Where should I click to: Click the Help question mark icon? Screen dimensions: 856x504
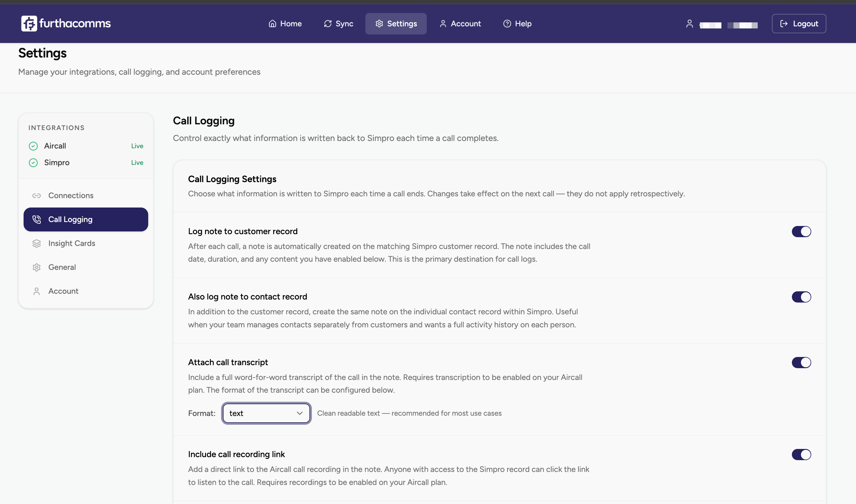pyautogui.click(x=507, y=23)
